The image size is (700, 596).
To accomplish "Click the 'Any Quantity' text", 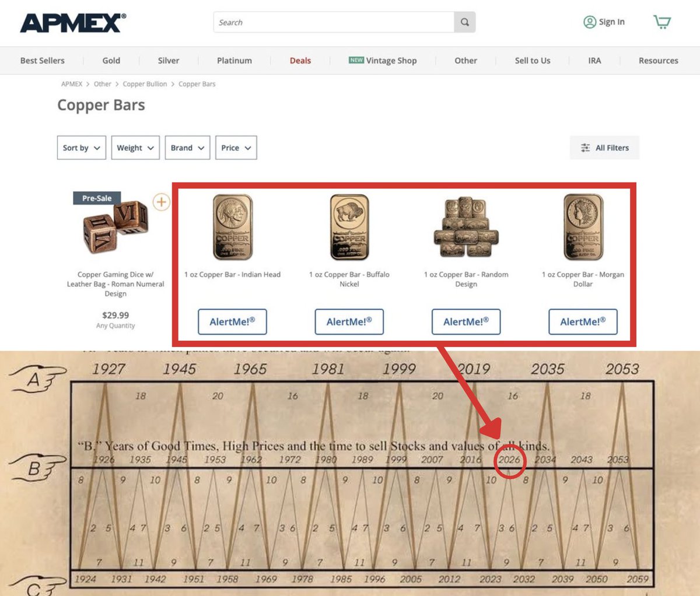I will click(x=116, y=326).
